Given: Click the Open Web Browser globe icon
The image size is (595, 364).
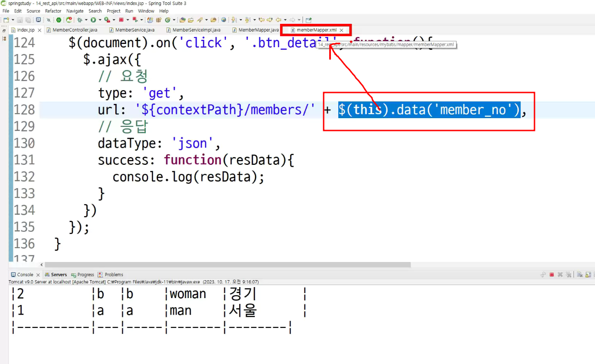Looking at the screenshot, I should tap(224, 20).
